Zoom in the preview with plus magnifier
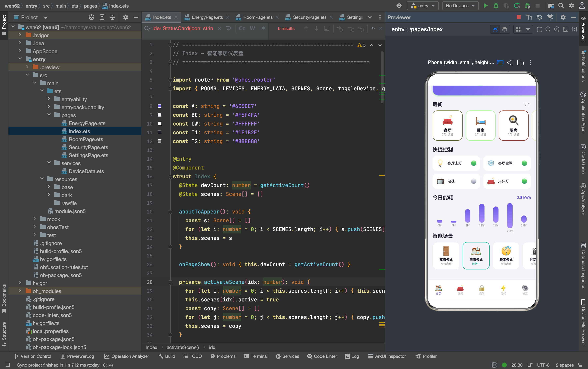 pos(556,29)
